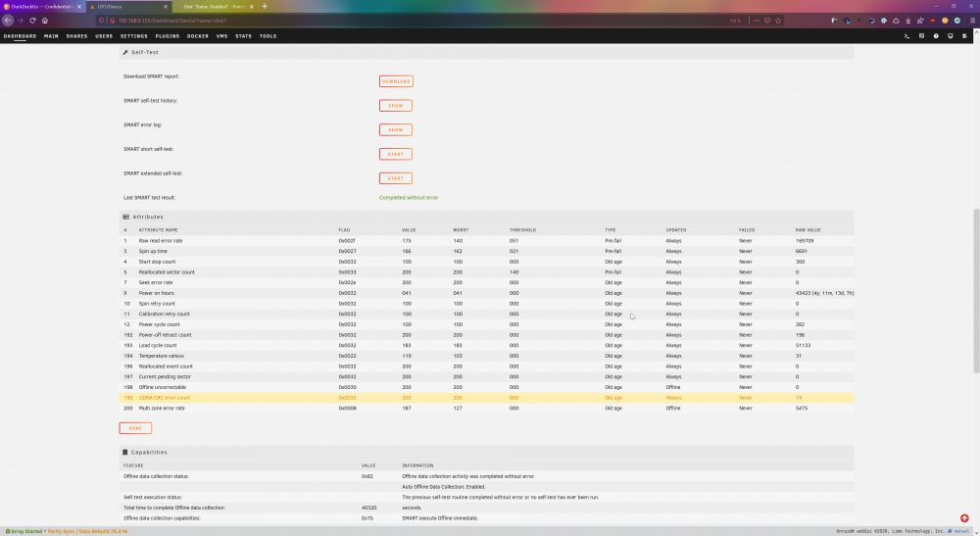Switch to the Disk Status Disabled tab
This screenshot has height=536, width=980.
[214, 6]
